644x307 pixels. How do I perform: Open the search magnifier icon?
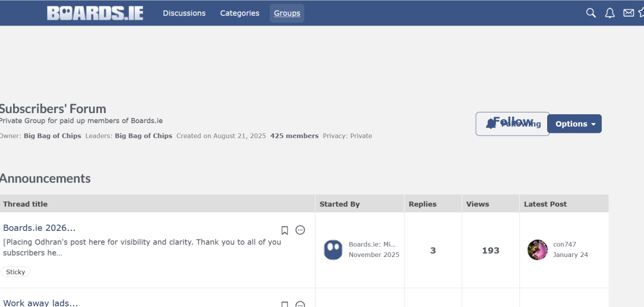tap(591, 12)
